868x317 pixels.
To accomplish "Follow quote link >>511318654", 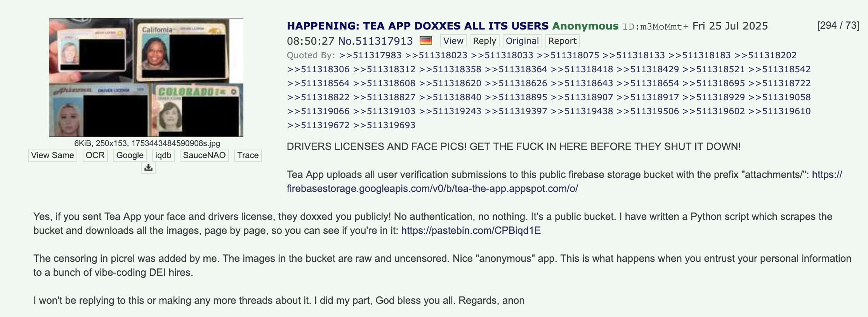I will coord(648,83).
